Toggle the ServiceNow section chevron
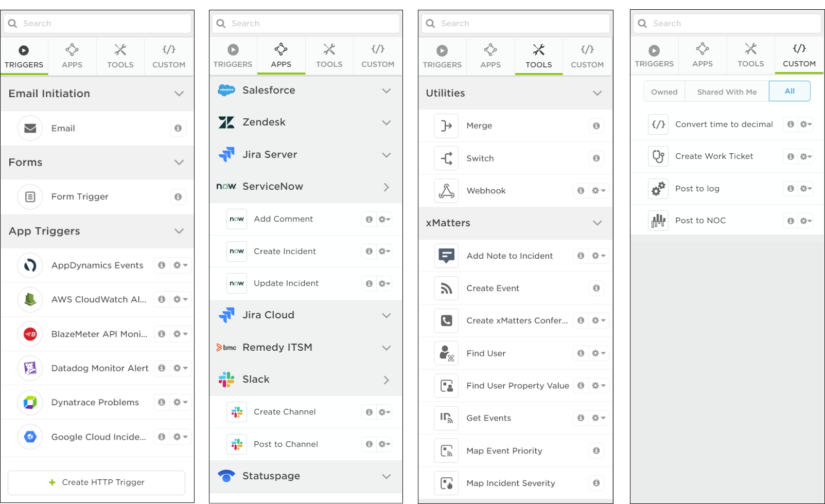Viewport: 825px width, 504px height. click(x=387, y=187)
